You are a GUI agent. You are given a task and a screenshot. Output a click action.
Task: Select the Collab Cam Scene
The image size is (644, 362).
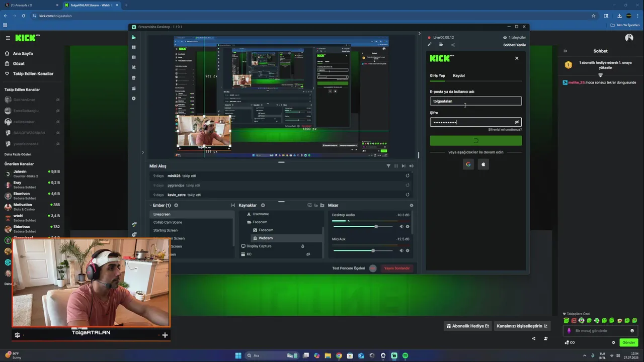[x=191, y=222]
